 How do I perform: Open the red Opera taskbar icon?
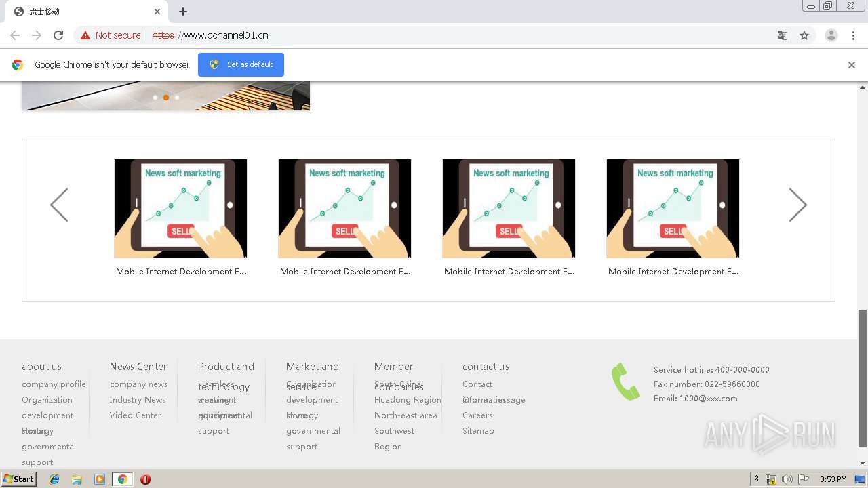pyautogui.click(x=145, y=479)
